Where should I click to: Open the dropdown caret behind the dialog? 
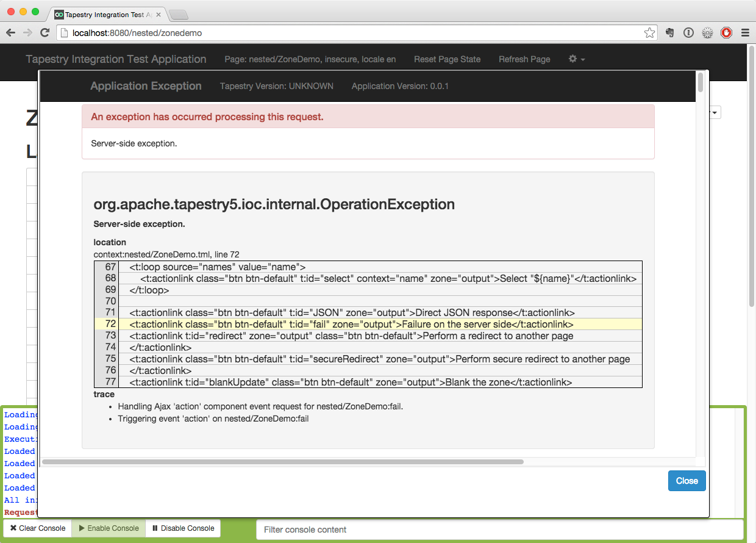[715, 112]
